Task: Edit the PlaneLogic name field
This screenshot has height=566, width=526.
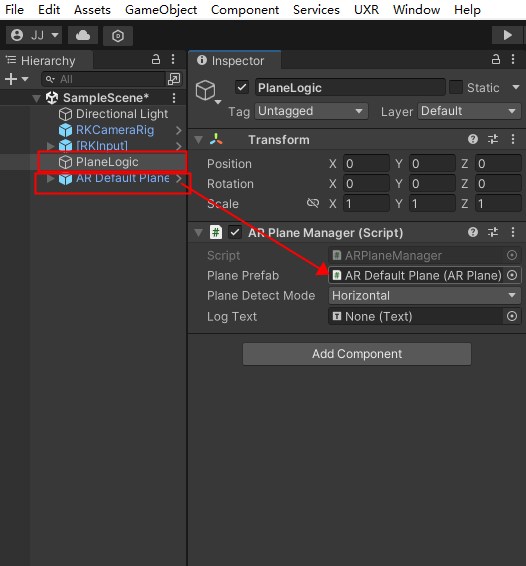Action: (x=350, y=87)
